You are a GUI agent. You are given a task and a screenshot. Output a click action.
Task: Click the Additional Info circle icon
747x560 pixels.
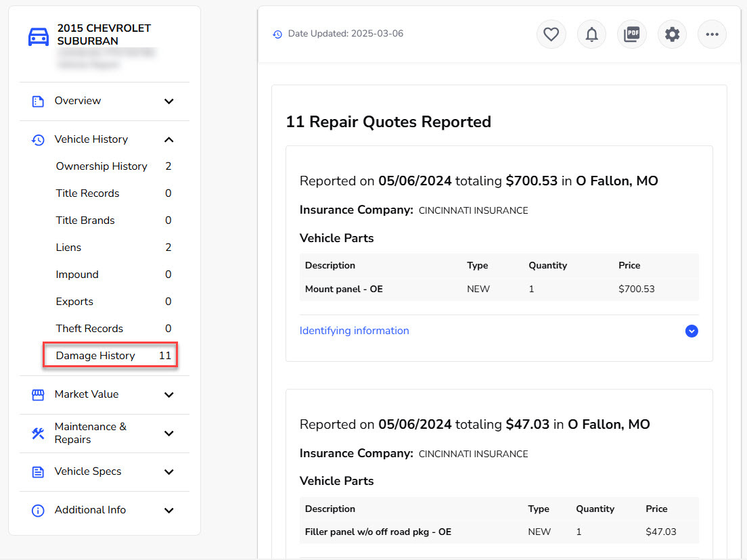[x=38, y=511]
